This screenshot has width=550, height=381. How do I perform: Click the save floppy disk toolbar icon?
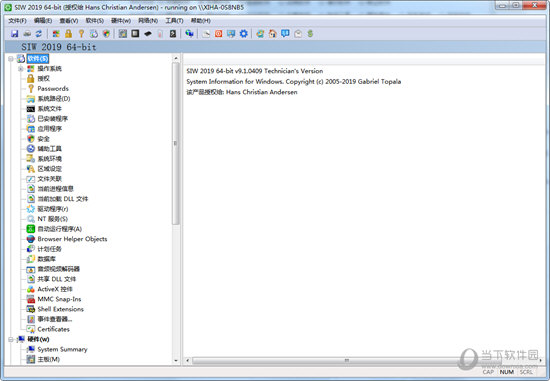click(14, 34)
